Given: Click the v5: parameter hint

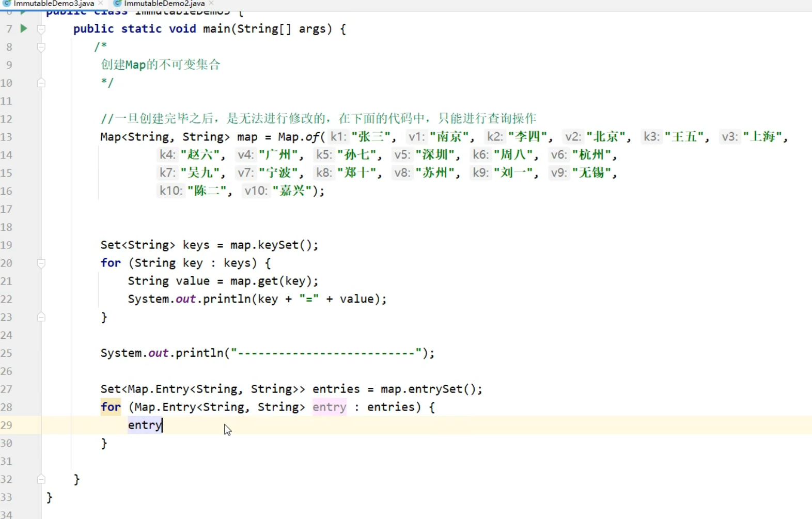Looking at the screenshot, I should pos(402,155).
